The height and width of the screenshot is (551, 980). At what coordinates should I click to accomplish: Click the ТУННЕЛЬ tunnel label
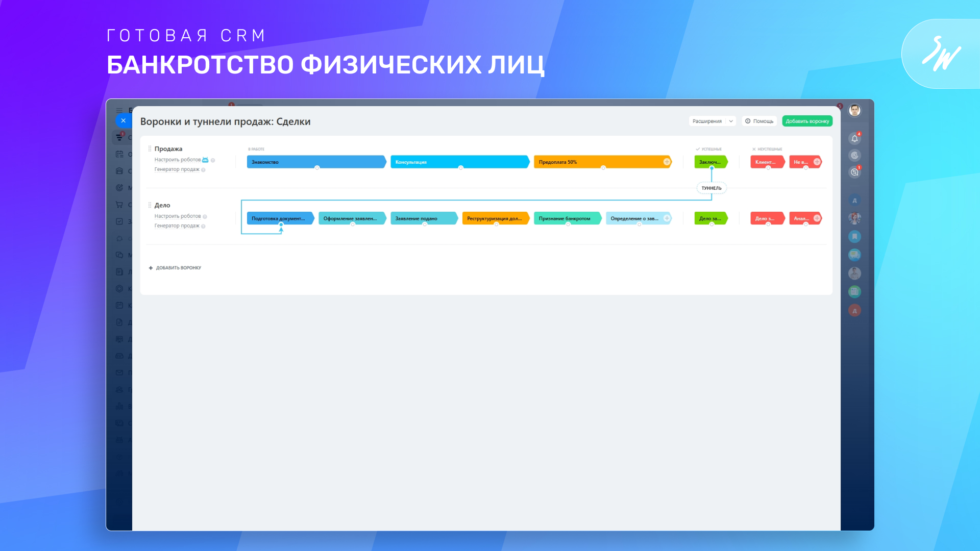[711, 188]
